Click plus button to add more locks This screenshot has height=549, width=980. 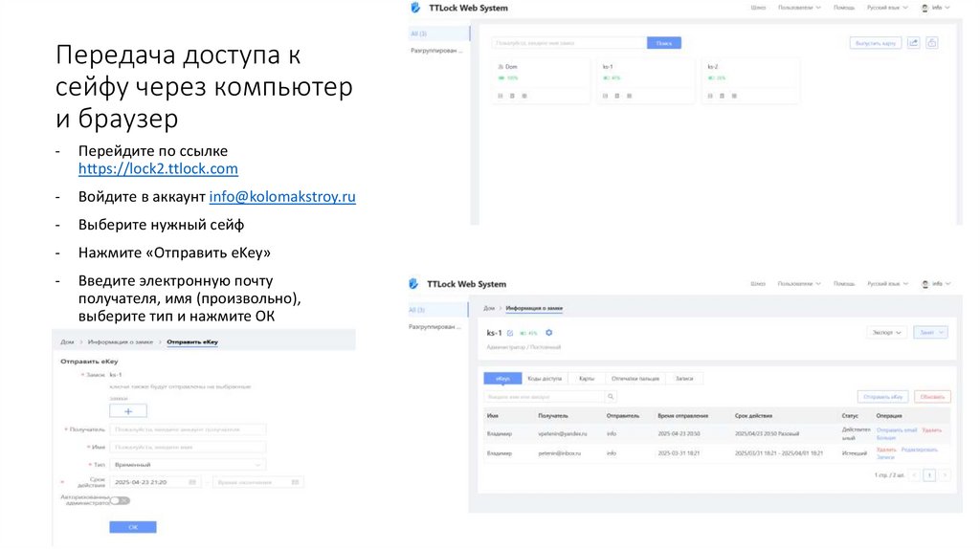[x=128, y=411]
